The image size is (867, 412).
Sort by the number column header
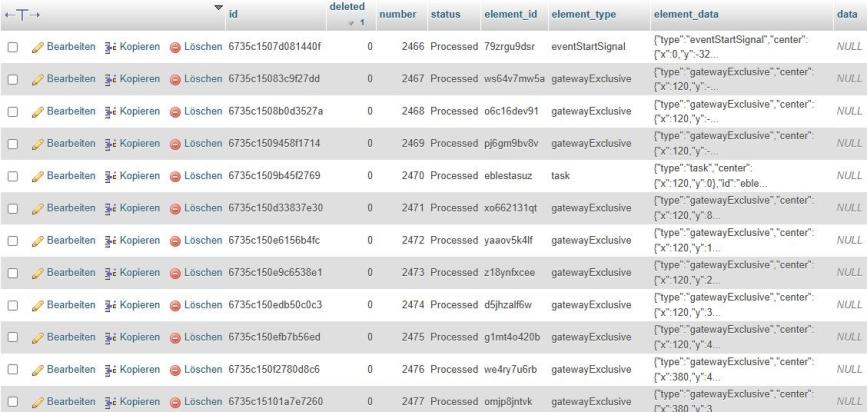click(x=398, y=15)
